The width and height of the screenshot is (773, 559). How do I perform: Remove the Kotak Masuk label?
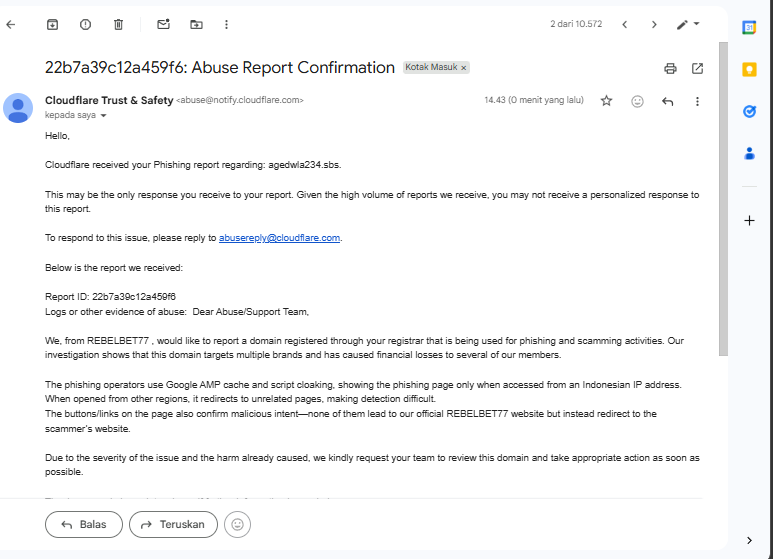(x=464, y=68)
